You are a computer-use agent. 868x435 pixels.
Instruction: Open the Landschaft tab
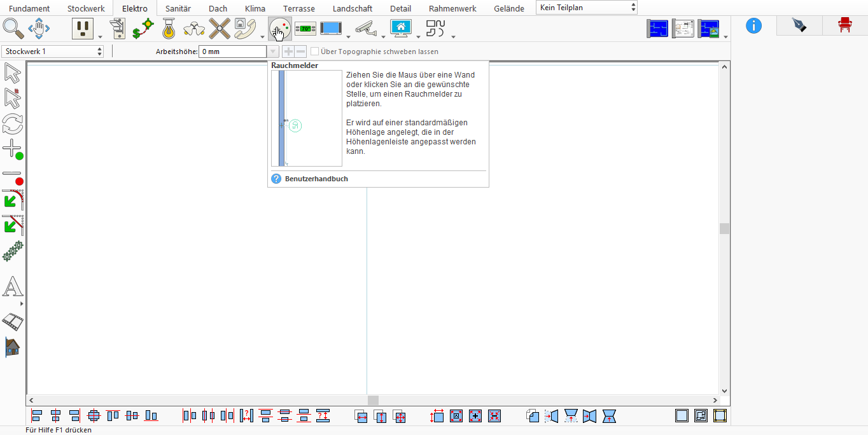(x=353, y=8)
